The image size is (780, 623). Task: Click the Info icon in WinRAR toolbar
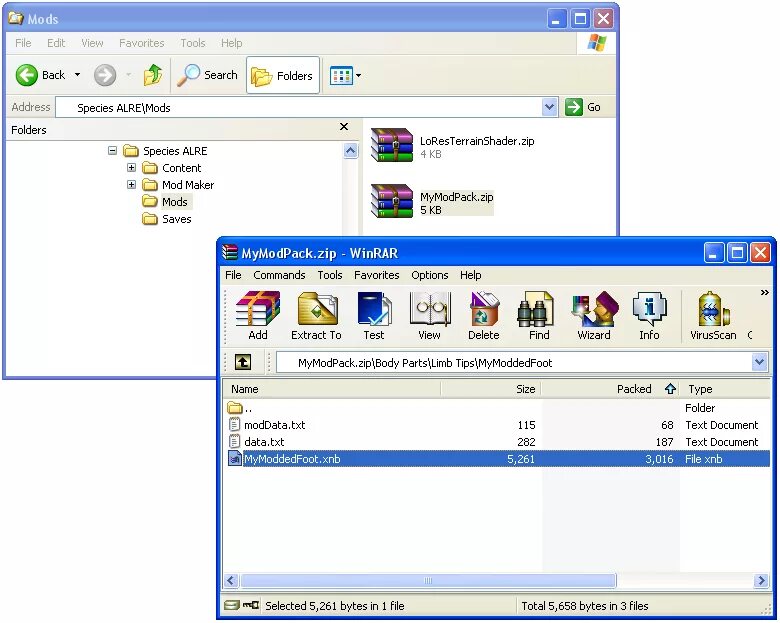[649, 315]
